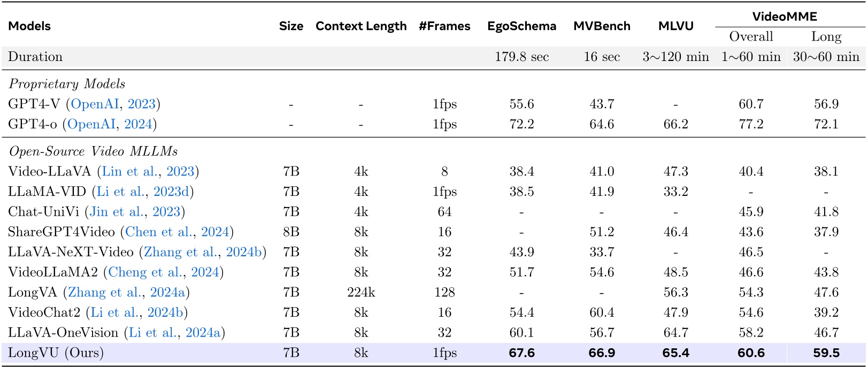Select the LongVU (Ours) row label

click(x=56, y=353)
